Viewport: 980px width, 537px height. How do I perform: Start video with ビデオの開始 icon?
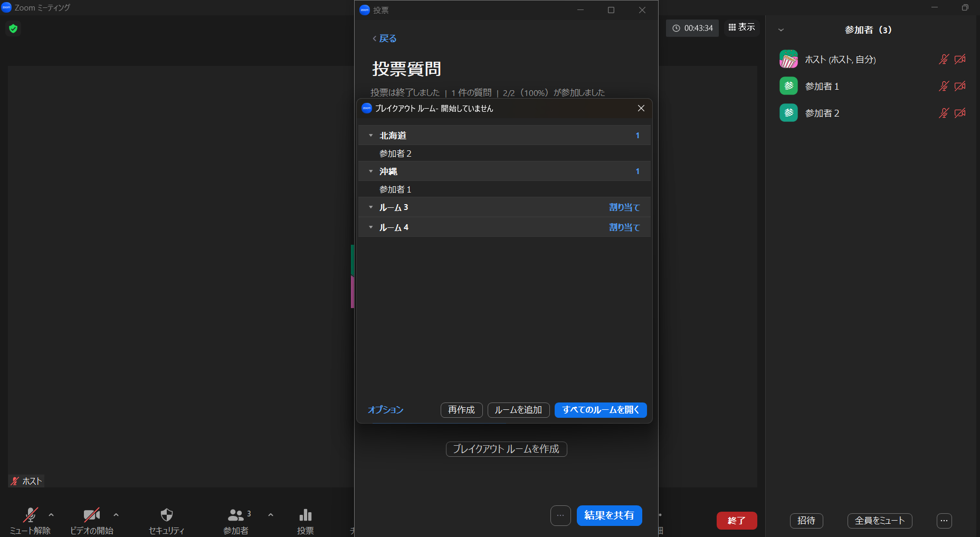[91, 515]
